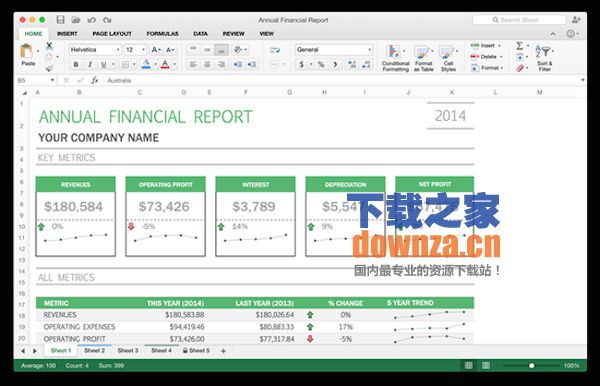Apply red font color
Image resolution: width=600 pixels, height=386 pixels.
click(165, 64)
